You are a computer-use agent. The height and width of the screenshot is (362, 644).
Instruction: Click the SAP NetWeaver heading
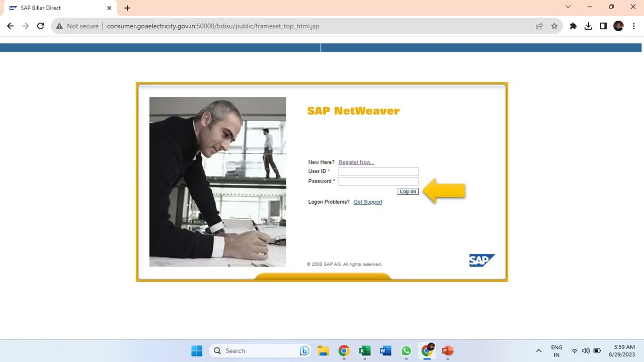[353, 111]
